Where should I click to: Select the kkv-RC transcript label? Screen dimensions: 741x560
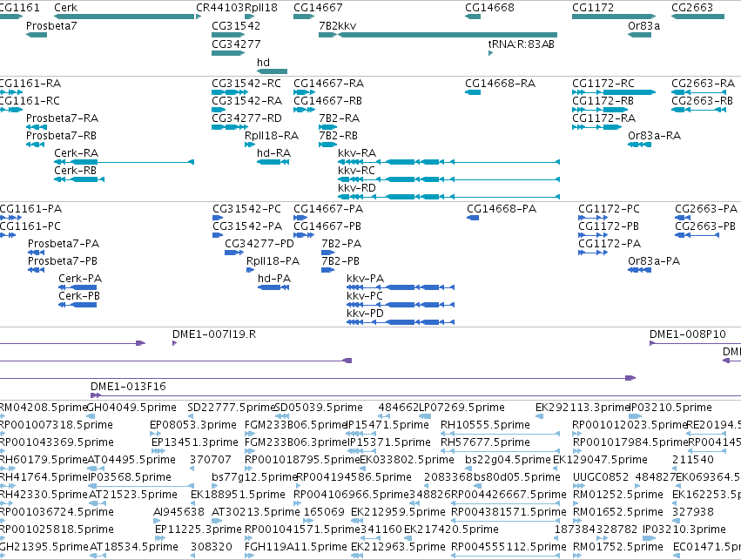356,171
